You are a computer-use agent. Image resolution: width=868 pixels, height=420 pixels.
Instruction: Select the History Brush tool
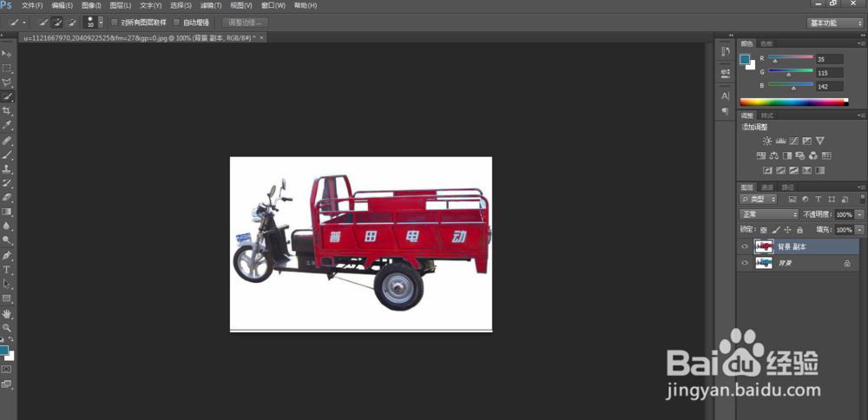(x=7, y=183)
